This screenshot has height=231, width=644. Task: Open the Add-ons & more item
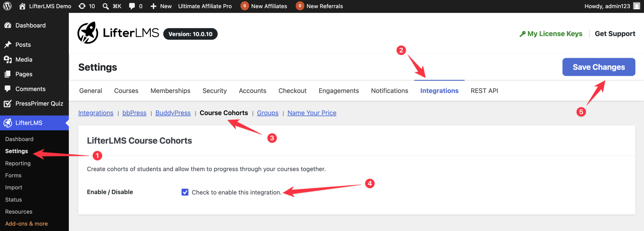26,224
